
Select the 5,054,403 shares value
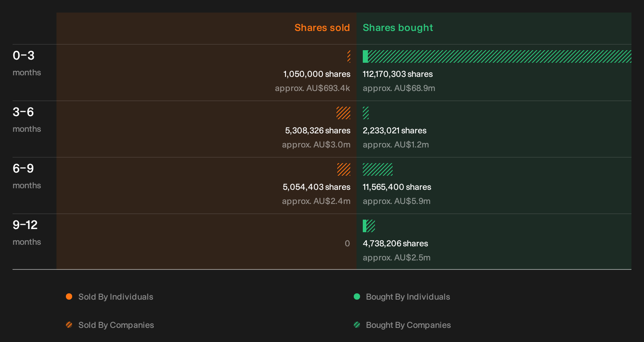(x=317, y=187)
